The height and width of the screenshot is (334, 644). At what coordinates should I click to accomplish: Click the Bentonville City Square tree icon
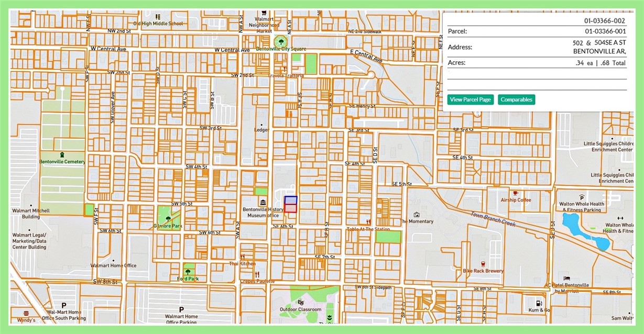pyautogui.click(x=281, y=40)
